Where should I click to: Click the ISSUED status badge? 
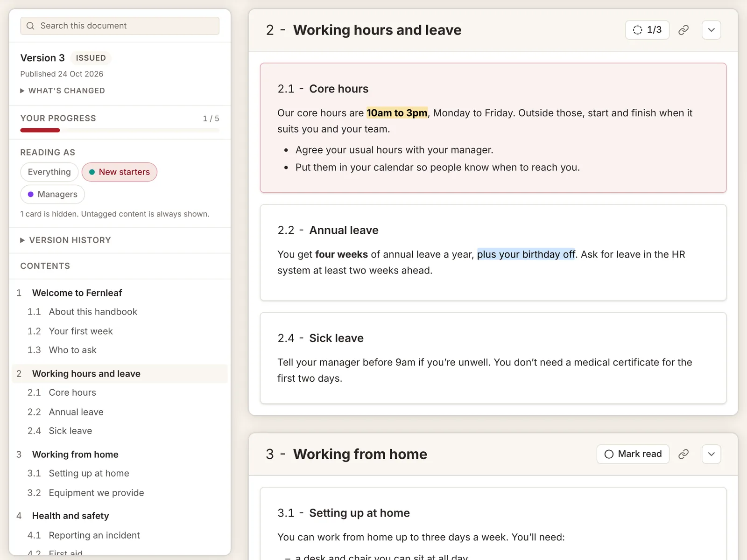[91, 58]
